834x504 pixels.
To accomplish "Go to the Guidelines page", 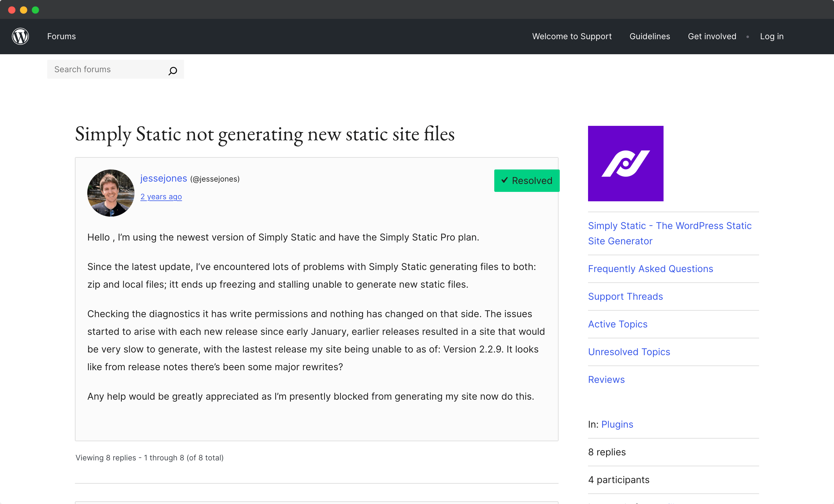I will [x=649, y=36].
